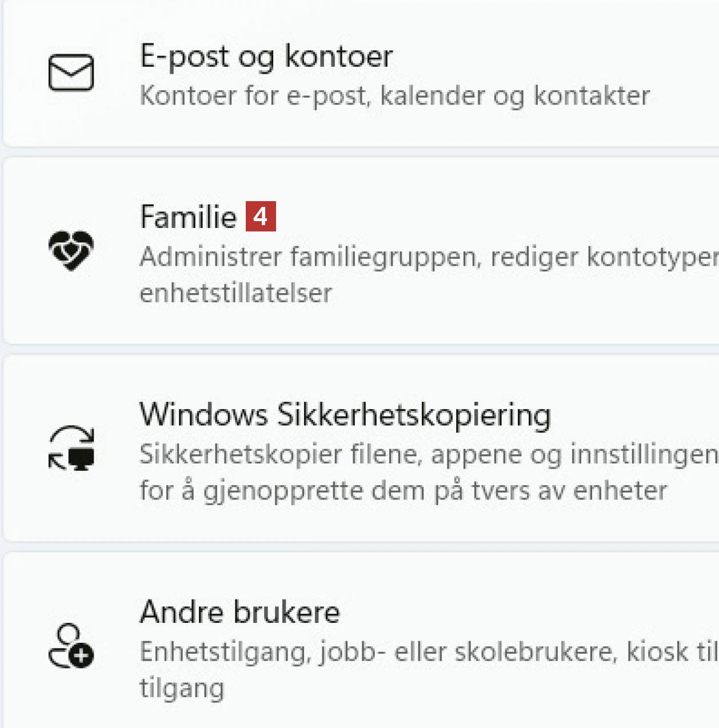The height and width of the screenshot is (728, 719).
Task: Open the E-post og kontoer heading
Action: [x=266, y=57]
